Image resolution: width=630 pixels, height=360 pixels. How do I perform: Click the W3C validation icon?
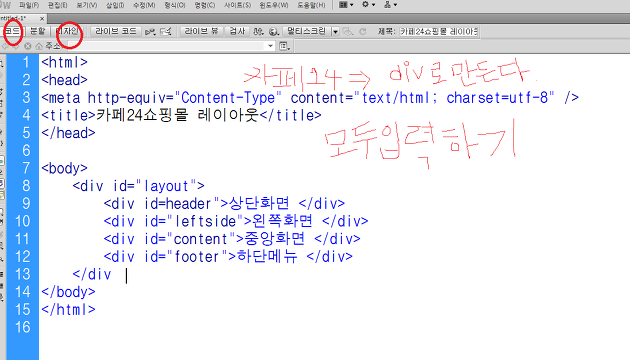[x=166, y=32]
